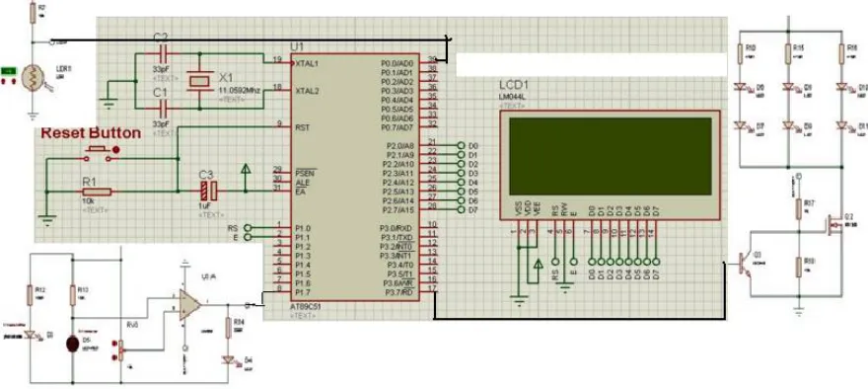This screenshot has width=868, height=389.
Task: Select resistor R1 10k symbol
Action: pos(97,192)
